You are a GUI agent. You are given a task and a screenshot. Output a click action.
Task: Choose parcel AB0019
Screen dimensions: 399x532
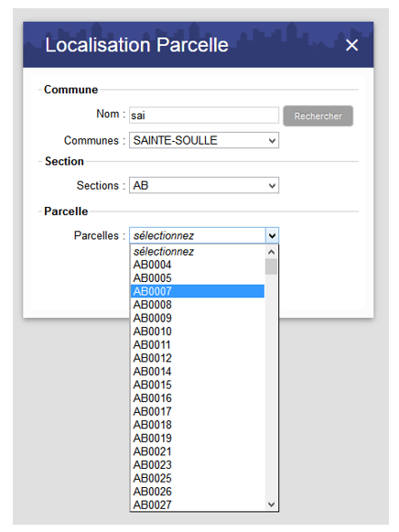[x=198, y=438]
